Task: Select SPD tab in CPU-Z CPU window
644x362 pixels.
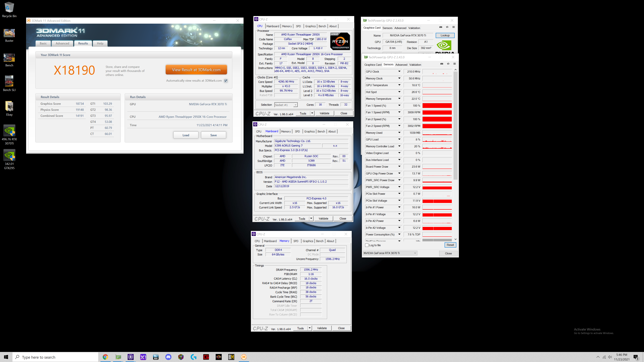Action: [298, 26]
